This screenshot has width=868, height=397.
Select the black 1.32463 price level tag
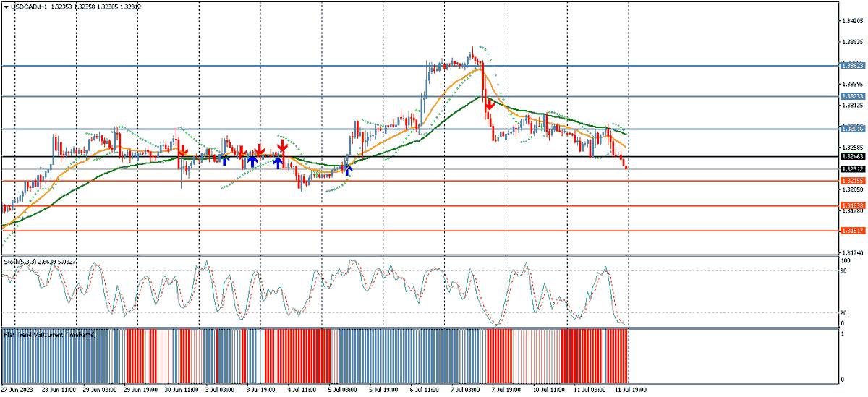tap(852, 156)
